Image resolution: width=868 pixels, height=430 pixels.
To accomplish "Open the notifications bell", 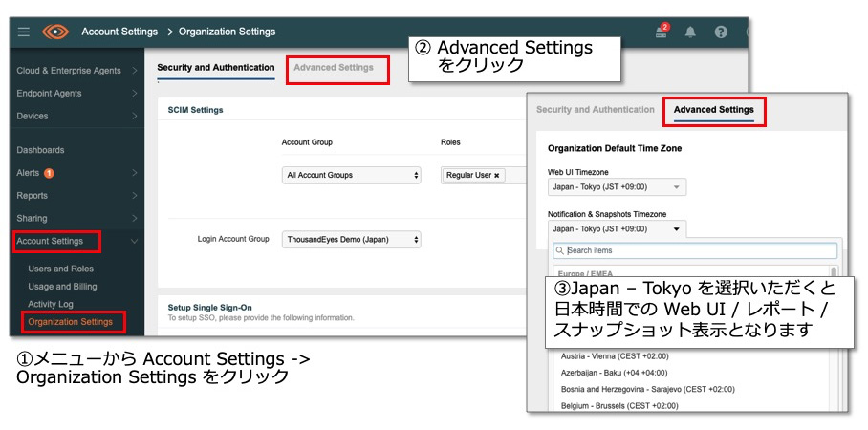I will pyautogui.click(x=691, y=32).
